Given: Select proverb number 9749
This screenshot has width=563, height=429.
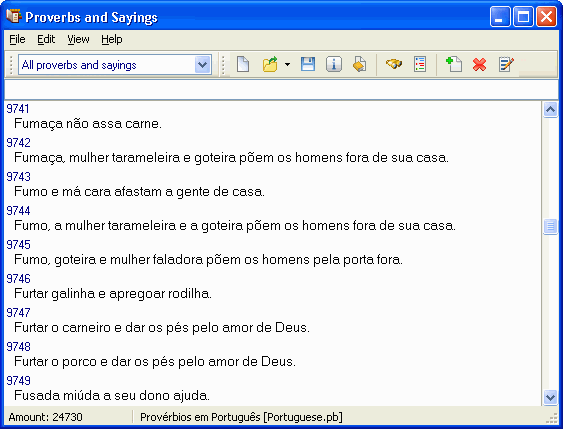Looking at the screenshot, I should [19, 381].
